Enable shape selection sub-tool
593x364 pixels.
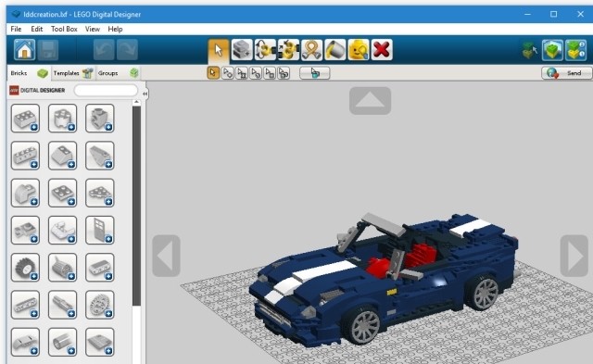tap(270, 73)
